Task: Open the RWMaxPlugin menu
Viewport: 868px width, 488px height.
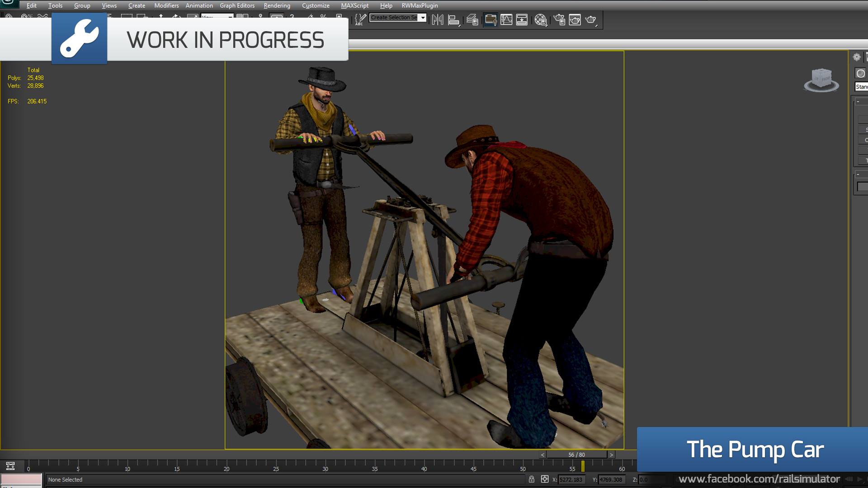Action: [420, 5]
